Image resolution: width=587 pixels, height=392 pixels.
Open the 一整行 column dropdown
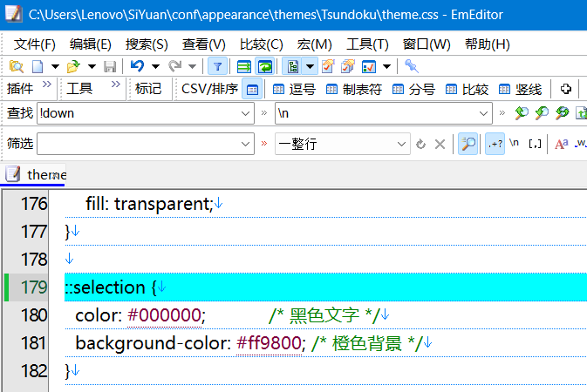point(401,145)
